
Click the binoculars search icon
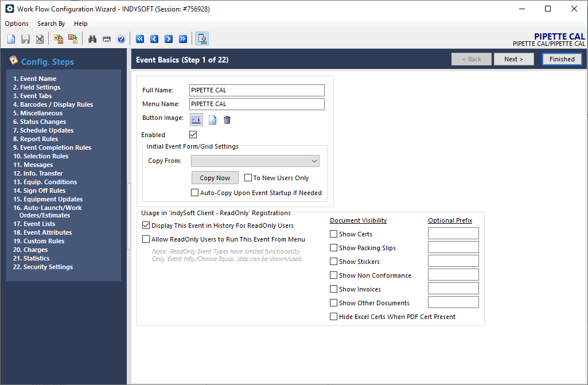click(92, 39)
